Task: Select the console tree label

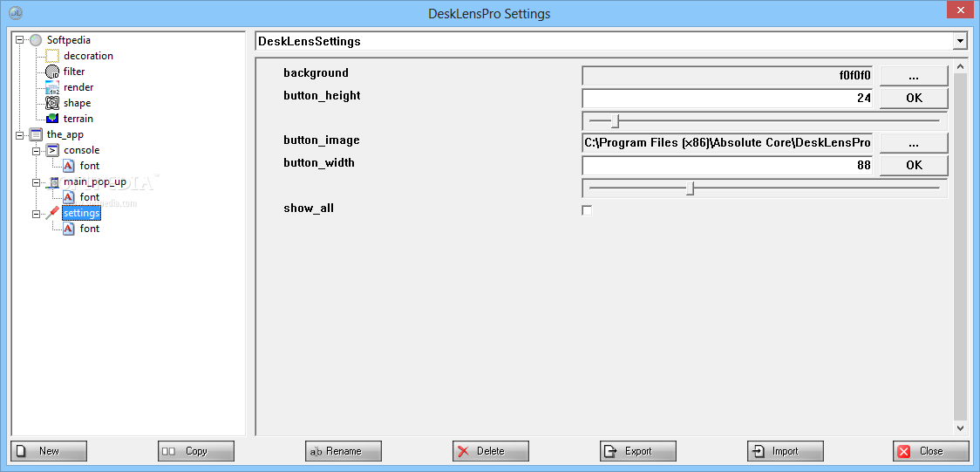Action: tap(81, 150)
